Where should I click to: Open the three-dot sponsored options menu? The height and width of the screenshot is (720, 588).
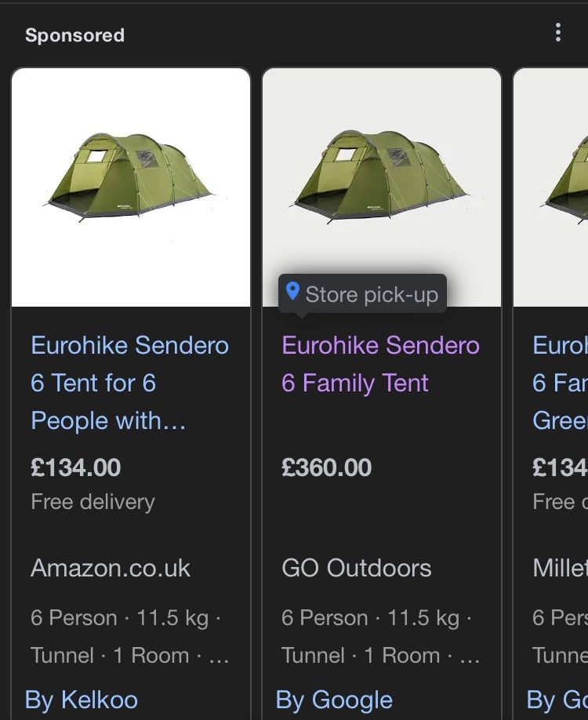click(557, 33)
